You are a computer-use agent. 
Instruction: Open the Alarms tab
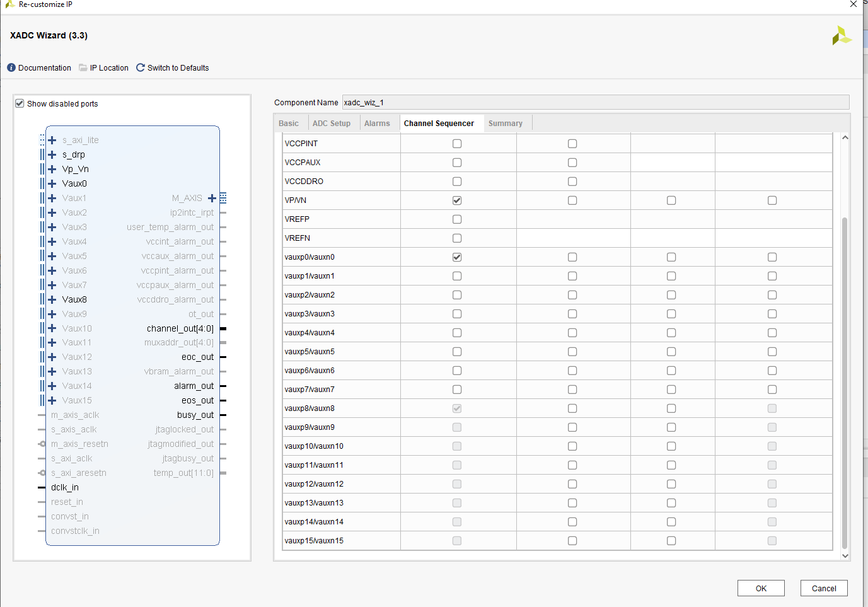[x=377, y=124]
